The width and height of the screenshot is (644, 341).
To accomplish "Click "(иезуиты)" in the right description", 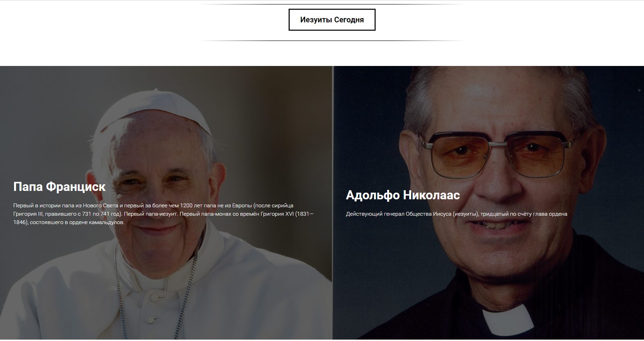I will pyautogui.click(x=466, y=214).
